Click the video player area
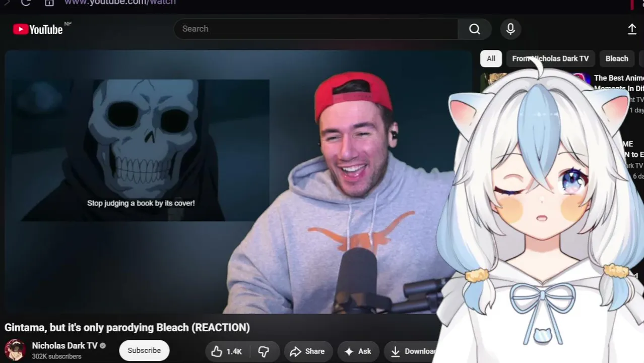644x363 pixels. [238, 181]
